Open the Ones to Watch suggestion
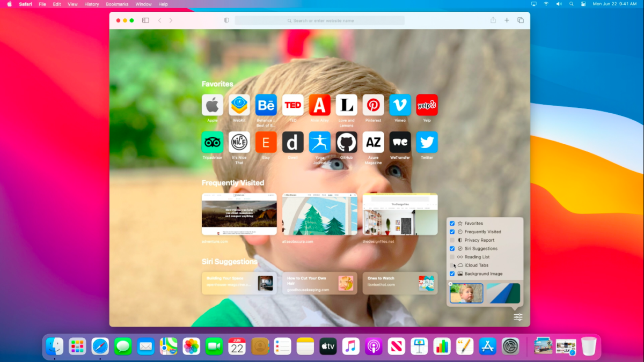 coord(400,283)
